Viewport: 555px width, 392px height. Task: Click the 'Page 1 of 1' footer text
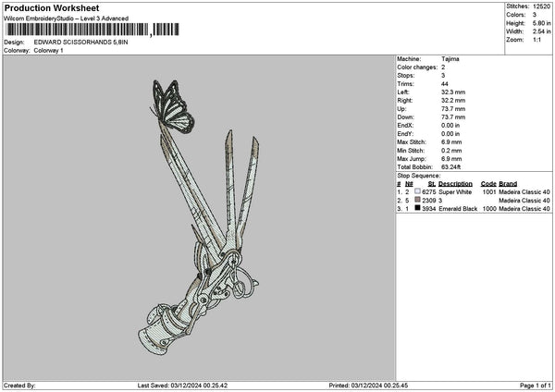click(x=536, y=386)
